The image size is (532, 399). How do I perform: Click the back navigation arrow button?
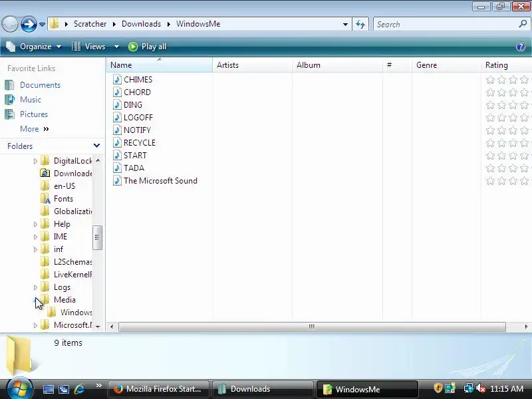point(9,24)
